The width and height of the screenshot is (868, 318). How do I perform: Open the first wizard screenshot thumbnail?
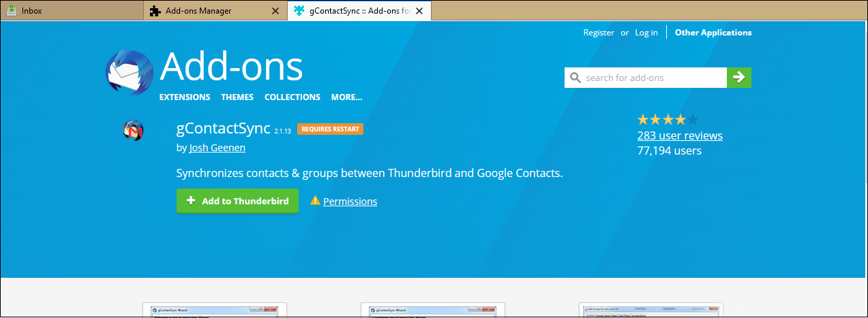[215, 311]
